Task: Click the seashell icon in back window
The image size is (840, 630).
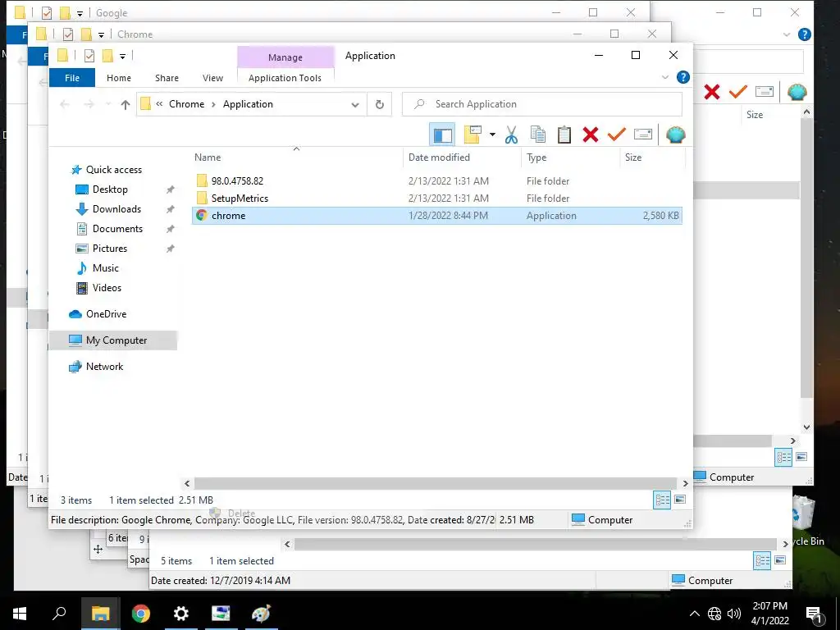Action: (797, 92)
